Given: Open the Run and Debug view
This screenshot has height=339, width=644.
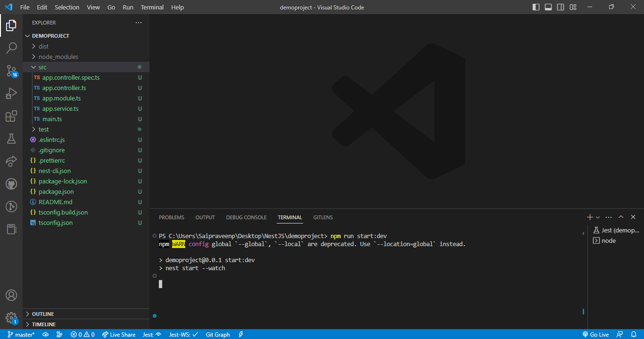Looking at the screenshot, I should click(11, 93).
